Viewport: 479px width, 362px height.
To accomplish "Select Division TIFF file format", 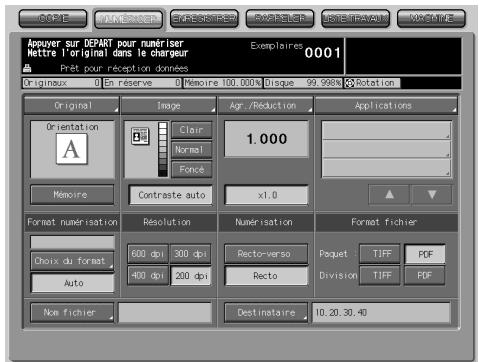I will coord(380,276).
